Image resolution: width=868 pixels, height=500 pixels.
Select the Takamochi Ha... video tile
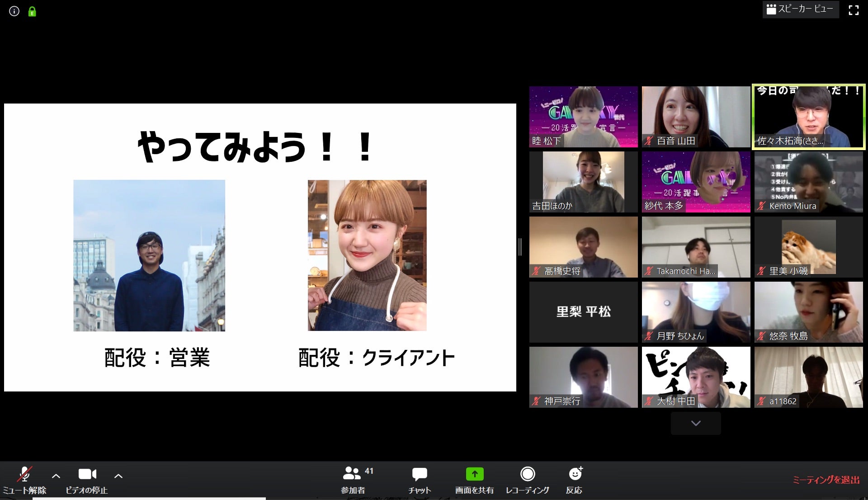696,247
